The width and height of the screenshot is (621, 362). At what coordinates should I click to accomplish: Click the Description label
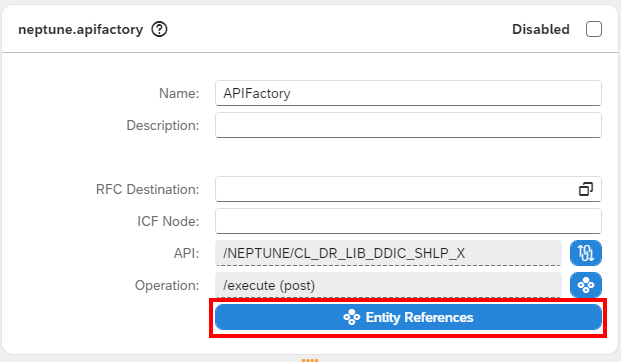(x=163, y=126)
